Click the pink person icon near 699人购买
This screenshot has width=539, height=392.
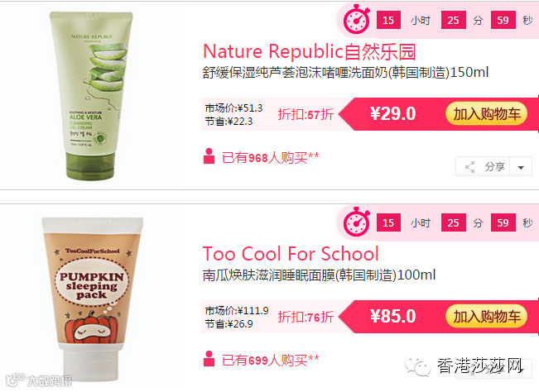(209, 359)
